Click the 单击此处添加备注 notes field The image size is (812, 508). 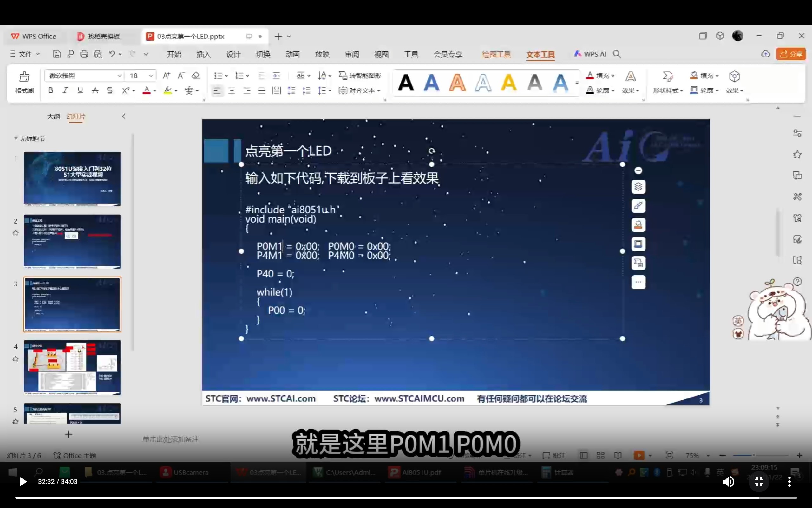click(170, 439)
